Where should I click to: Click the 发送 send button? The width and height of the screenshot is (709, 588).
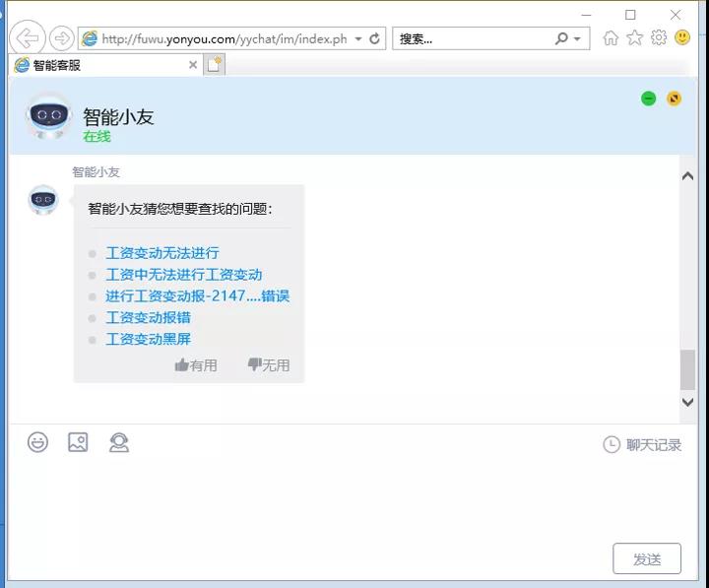point(647,558)
